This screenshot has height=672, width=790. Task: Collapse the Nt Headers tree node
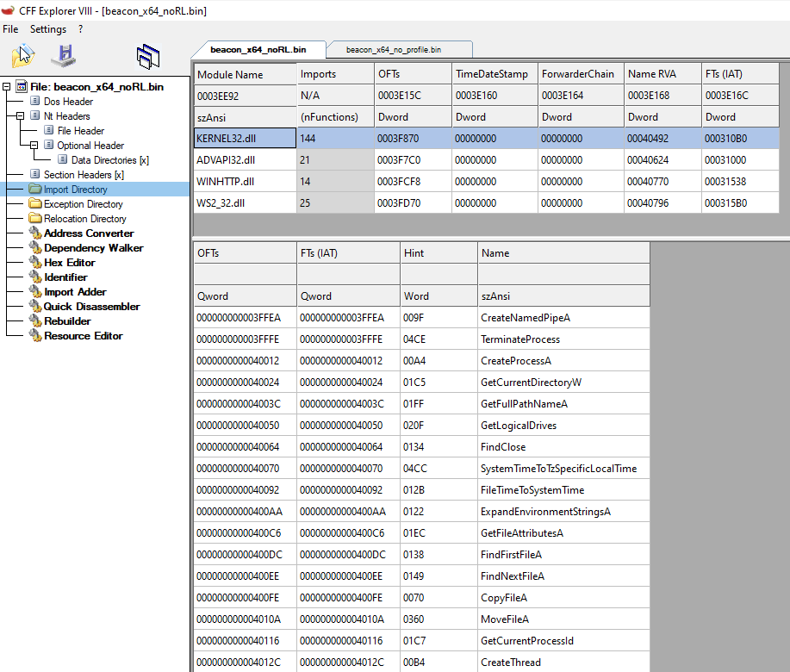click(x=20, y=115)
